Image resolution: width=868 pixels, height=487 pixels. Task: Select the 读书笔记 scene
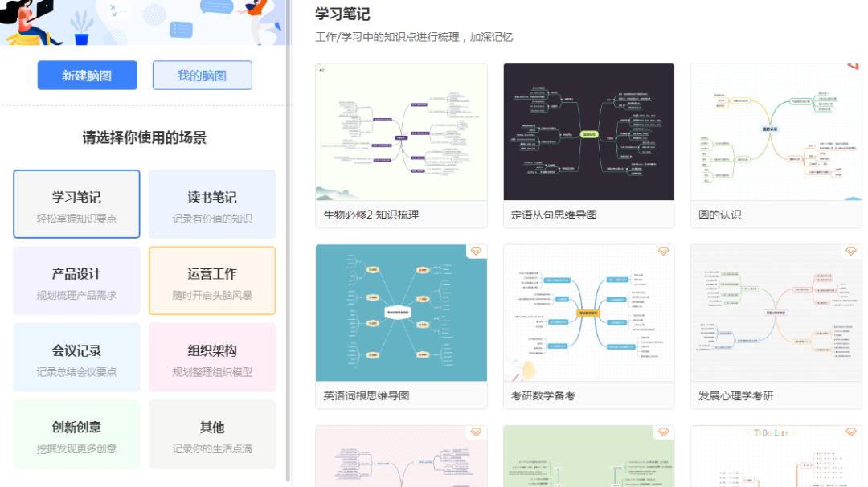coord(212,204)
